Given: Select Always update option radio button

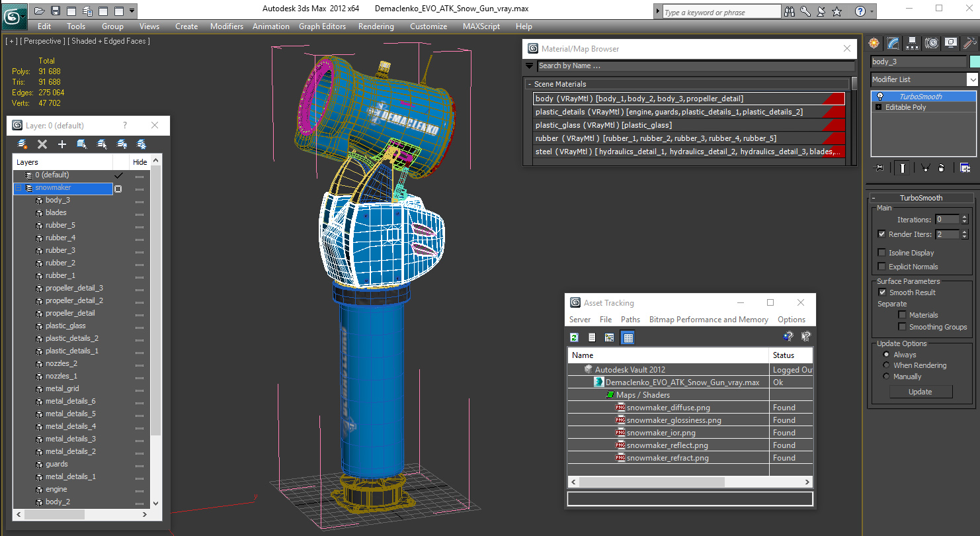Looking at the screenshot, I should tap(886, 355).
